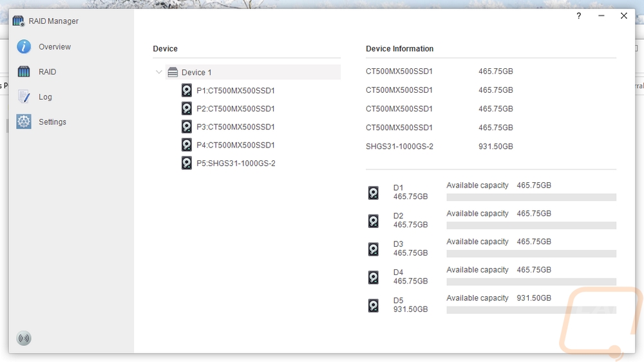644x362 pixels.
Task: Click disk icon beside P3:CT500MX500SSD1
Action: [187, 126]
